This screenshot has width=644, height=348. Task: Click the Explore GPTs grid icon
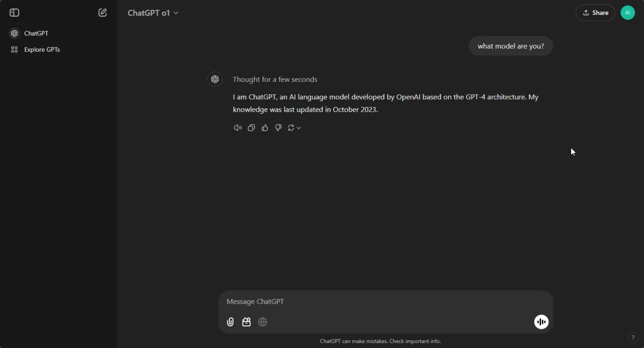point(15,49)
